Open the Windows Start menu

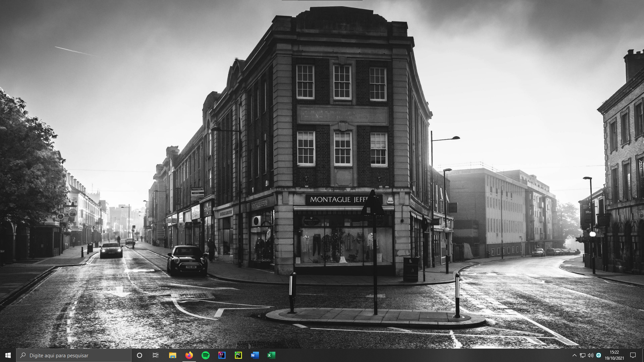click(8, 355)
